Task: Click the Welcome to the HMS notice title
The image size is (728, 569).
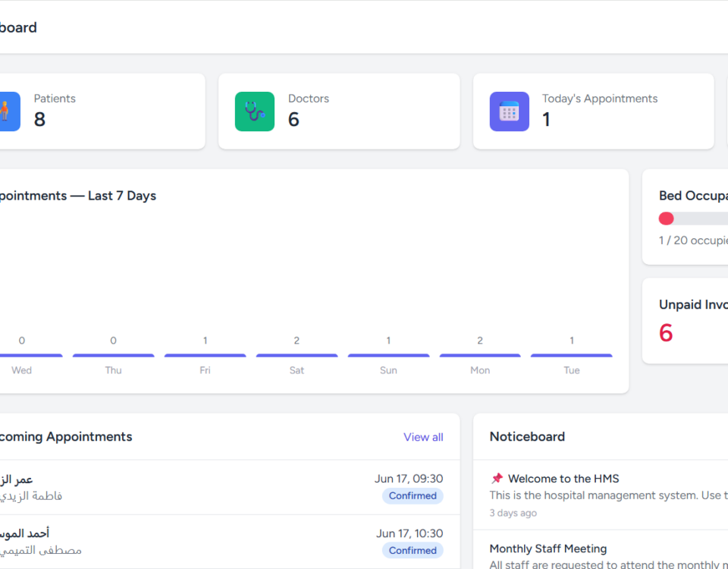Action: (563, 479)
